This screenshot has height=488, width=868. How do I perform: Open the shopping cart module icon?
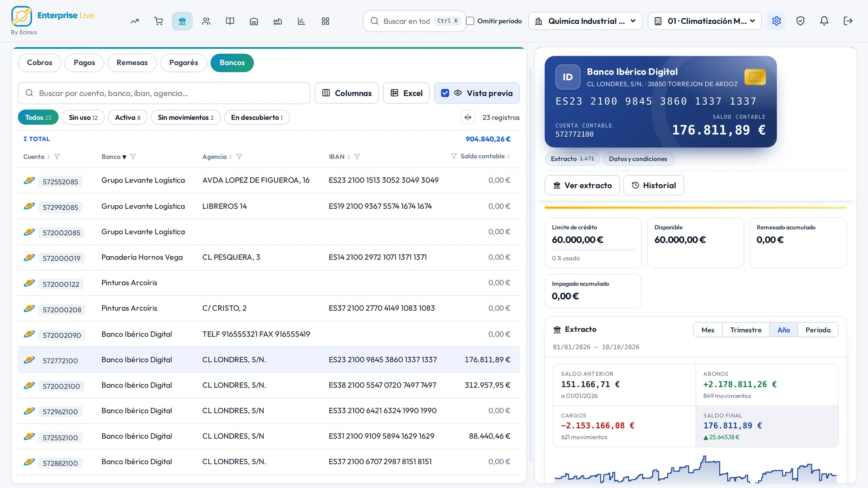click(158, 21)
